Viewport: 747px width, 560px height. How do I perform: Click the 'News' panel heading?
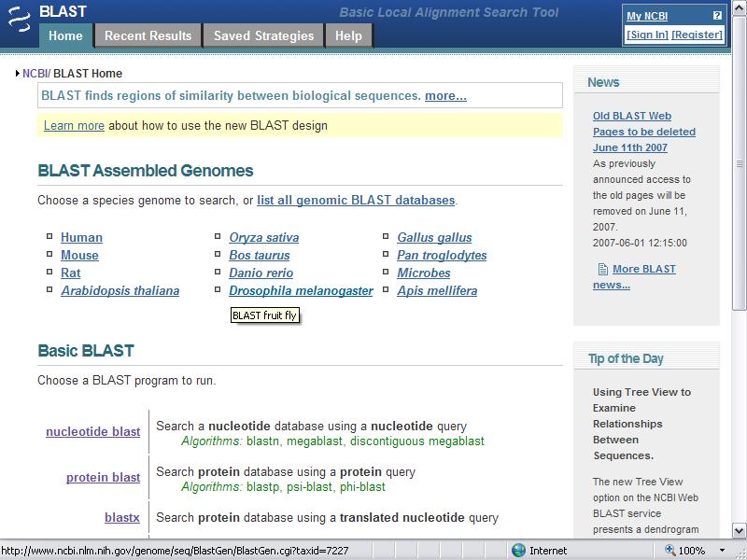[x=603, y=82]
